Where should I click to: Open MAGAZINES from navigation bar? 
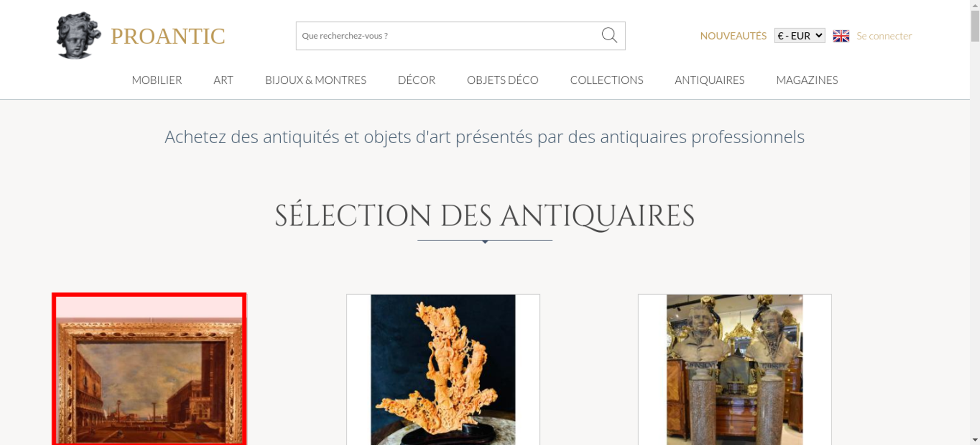(807, 80)
